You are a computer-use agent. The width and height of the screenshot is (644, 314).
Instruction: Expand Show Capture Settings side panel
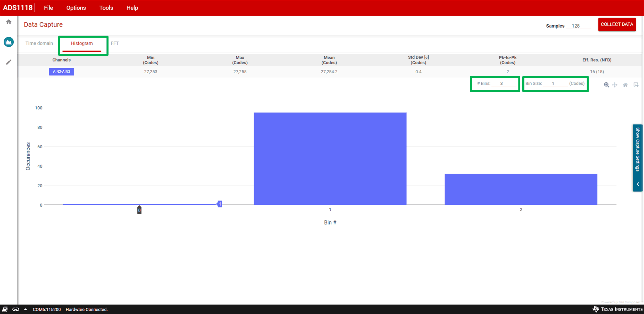(638, 149)
